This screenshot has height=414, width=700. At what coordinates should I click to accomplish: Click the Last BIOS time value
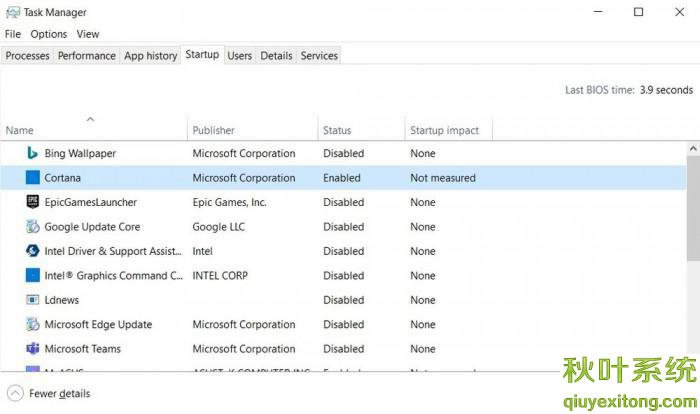pos(666,90)
